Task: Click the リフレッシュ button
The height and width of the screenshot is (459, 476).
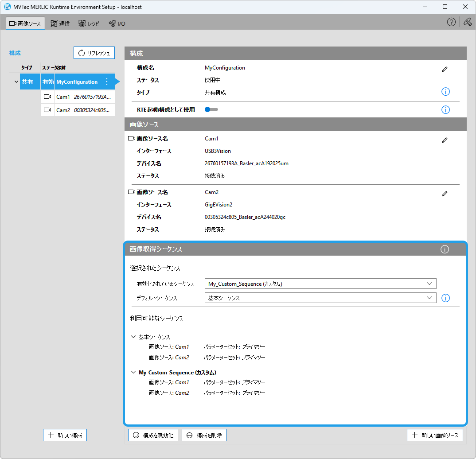Action: [94, 53]
